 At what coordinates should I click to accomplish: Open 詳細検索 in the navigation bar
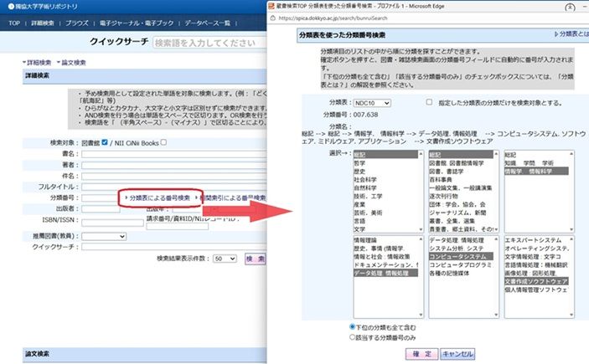coord(43,23)
